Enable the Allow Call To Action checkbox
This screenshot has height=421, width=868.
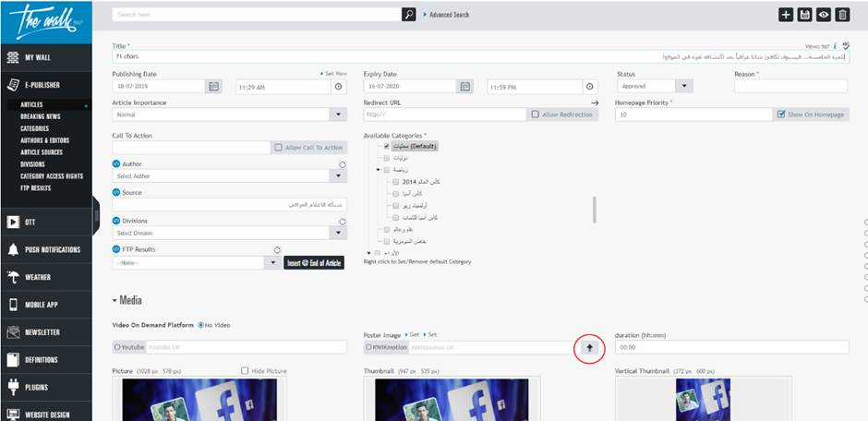point(278,148)
